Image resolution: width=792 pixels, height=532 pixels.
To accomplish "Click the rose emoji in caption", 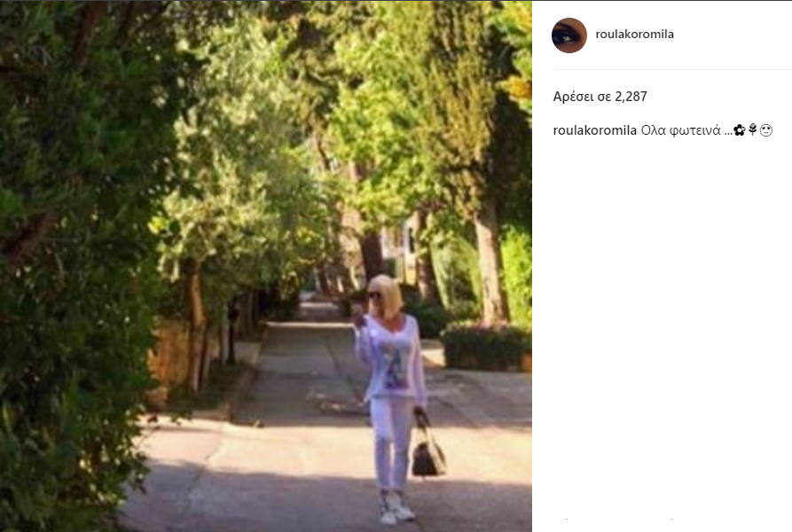I will (x=753, y=130).
